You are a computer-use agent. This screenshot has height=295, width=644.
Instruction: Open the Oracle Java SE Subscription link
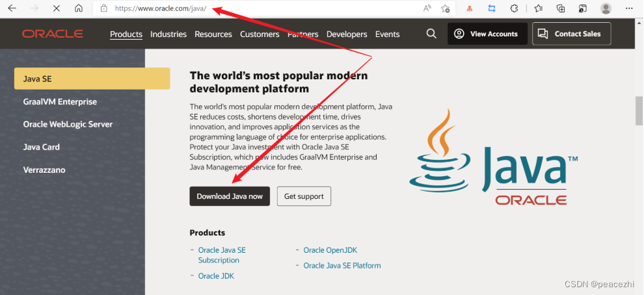point(222,255)
